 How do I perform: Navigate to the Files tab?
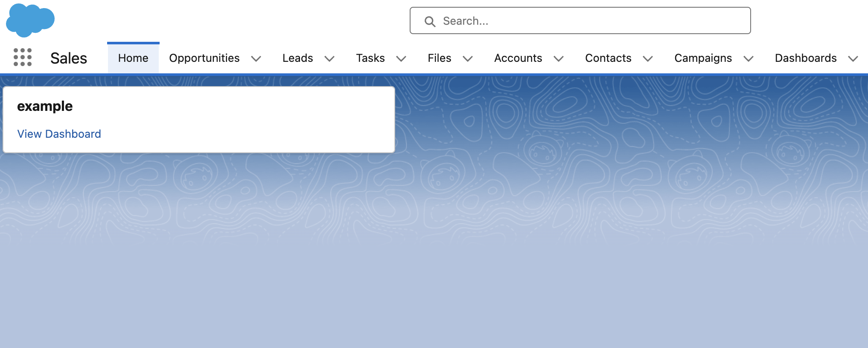pyautogui.click(x=439, y=58)
